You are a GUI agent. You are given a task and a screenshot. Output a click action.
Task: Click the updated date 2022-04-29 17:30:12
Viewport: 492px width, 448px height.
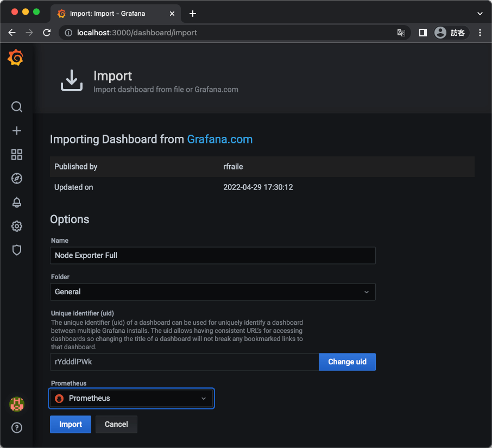tap(258, 187)
